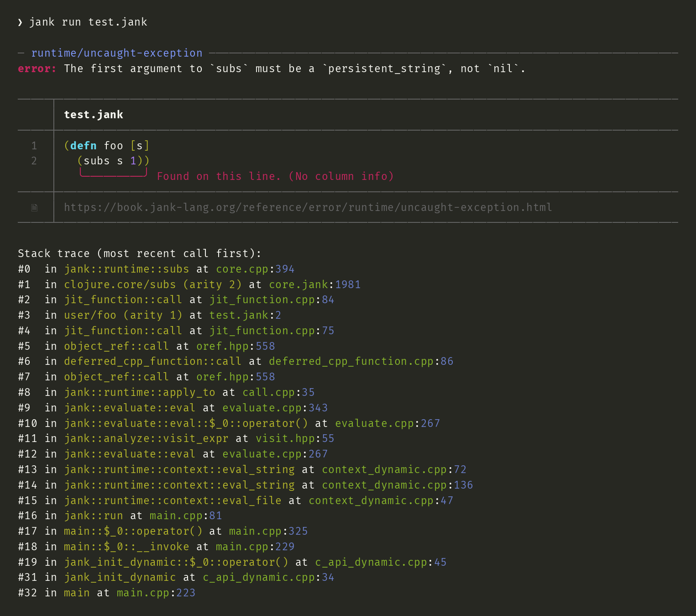Viewport: 696px width, 616px height.
Task: Click core.jank:1981 in frame #1
Action: coord(315,284)
